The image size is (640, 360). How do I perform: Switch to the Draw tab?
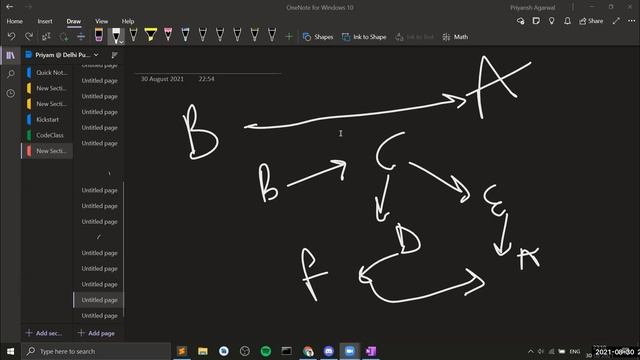[74, 21]
